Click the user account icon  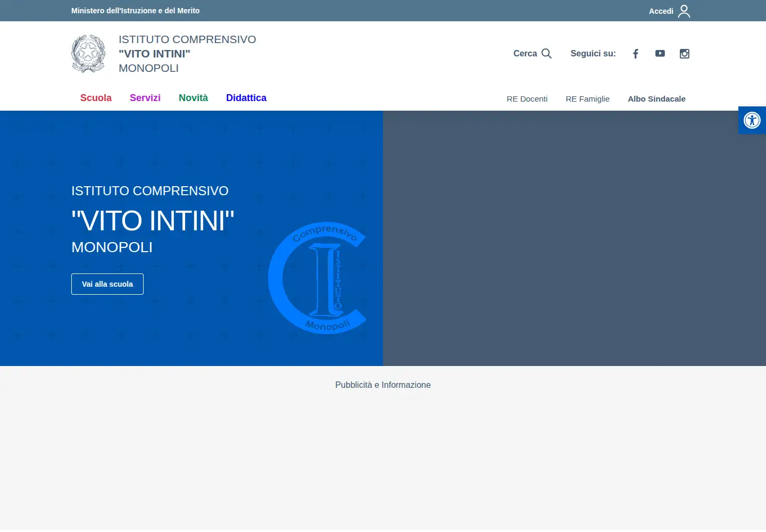(x=684, y=11)
